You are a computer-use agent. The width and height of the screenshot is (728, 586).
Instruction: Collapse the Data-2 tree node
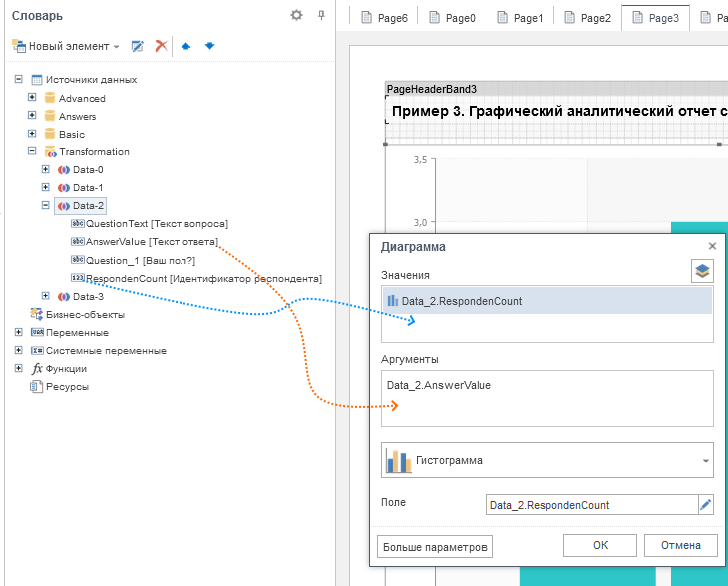pos(45,206)
